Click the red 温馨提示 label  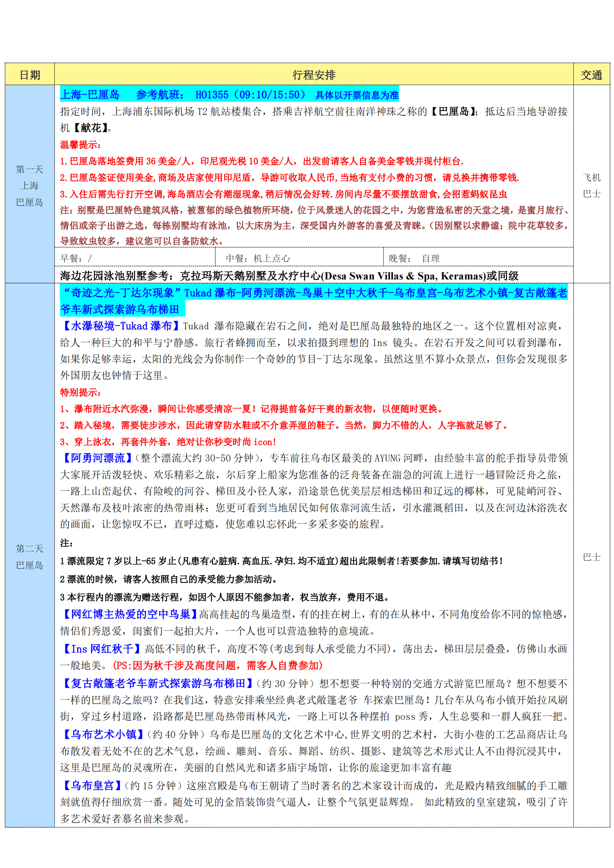point(81,144)
